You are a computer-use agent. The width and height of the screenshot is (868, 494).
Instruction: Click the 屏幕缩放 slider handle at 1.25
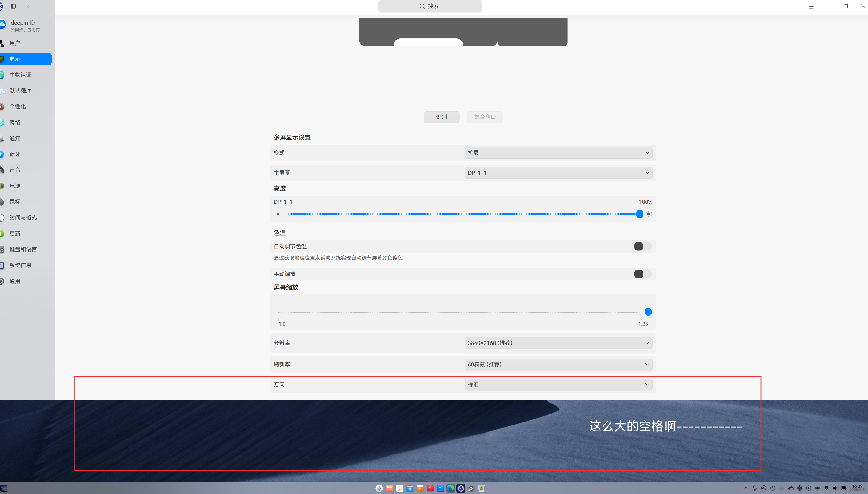click(648, 312)
